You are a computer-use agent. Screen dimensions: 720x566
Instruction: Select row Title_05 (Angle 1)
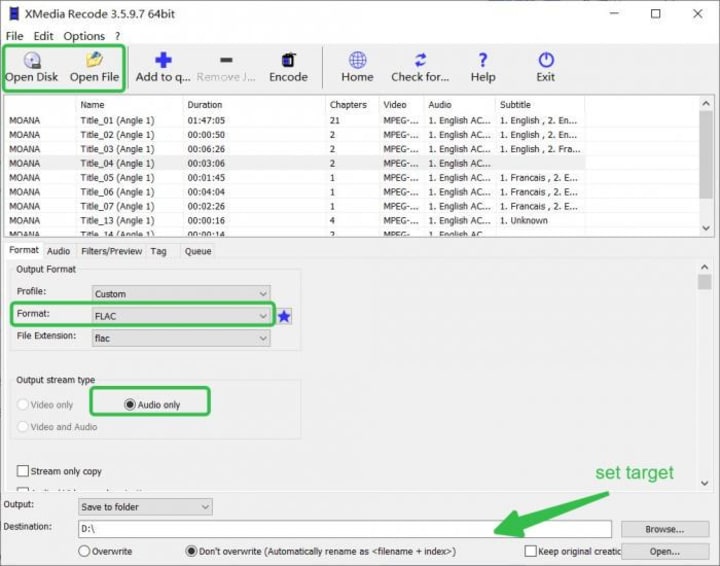pyautogui.click(x=295, y=177)
